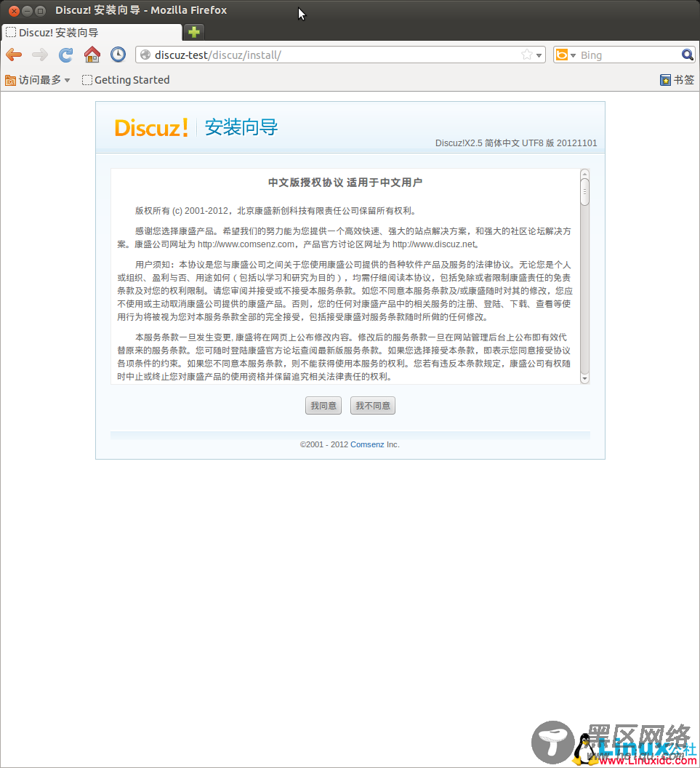Viewport: 700px width, 768px height.
Task: Open the history clock icon
Action: pos(118,55)
